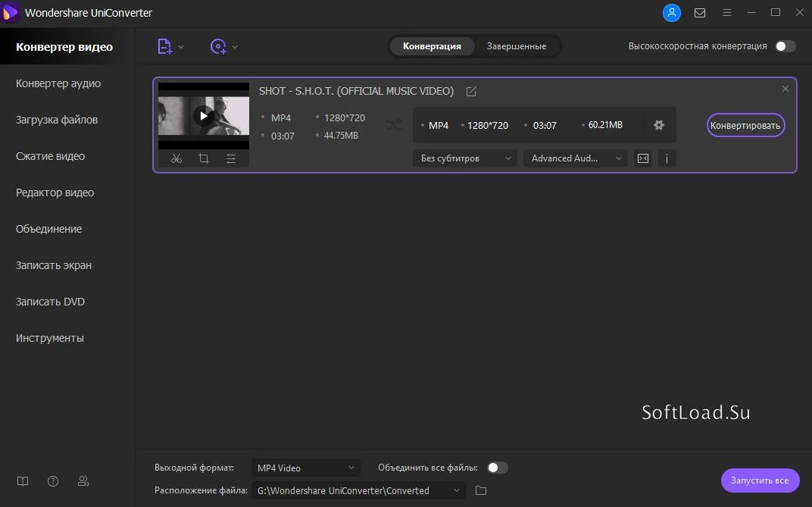Open the help question mark icon
The height and width of the screenshot is (507, 812).
pos(53,481)
